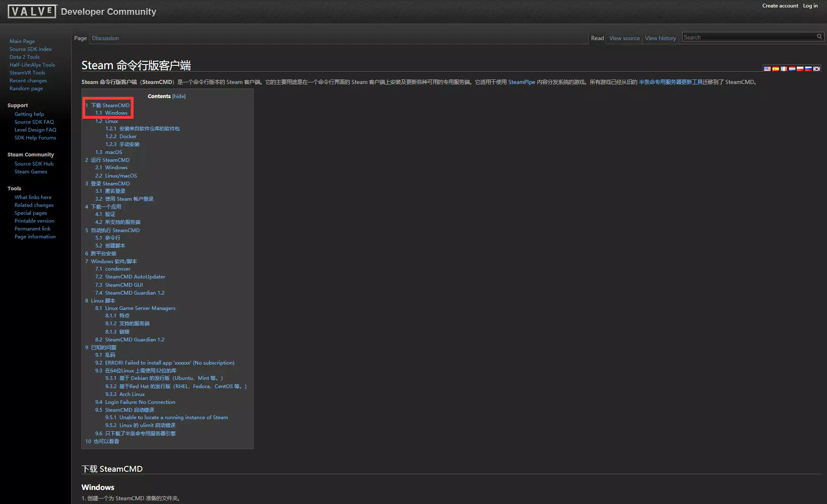Click the Polish flag language icon
This screenshot has width=827, height=504.
pyautogui.click(x=800, y=69)
